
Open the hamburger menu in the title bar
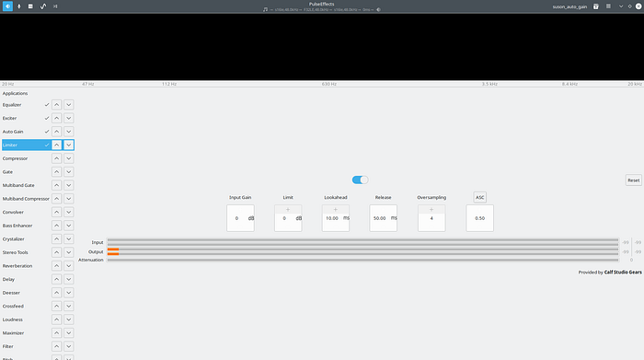coord(609,6)
